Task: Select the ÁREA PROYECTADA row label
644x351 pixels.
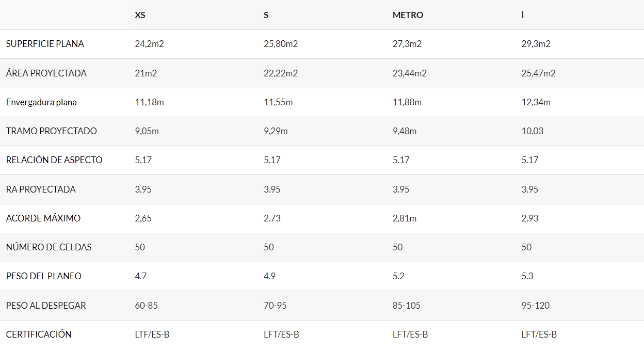Action: point(46,73)
